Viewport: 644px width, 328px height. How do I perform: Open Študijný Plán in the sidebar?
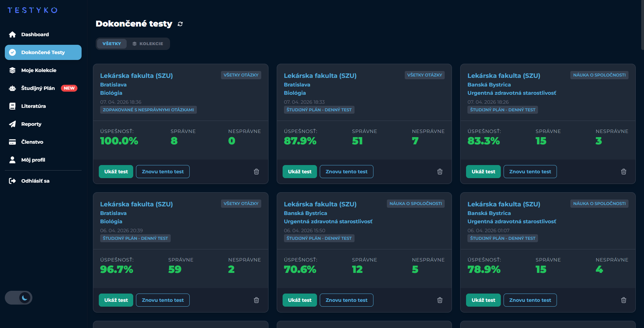[x=38, y=88]
